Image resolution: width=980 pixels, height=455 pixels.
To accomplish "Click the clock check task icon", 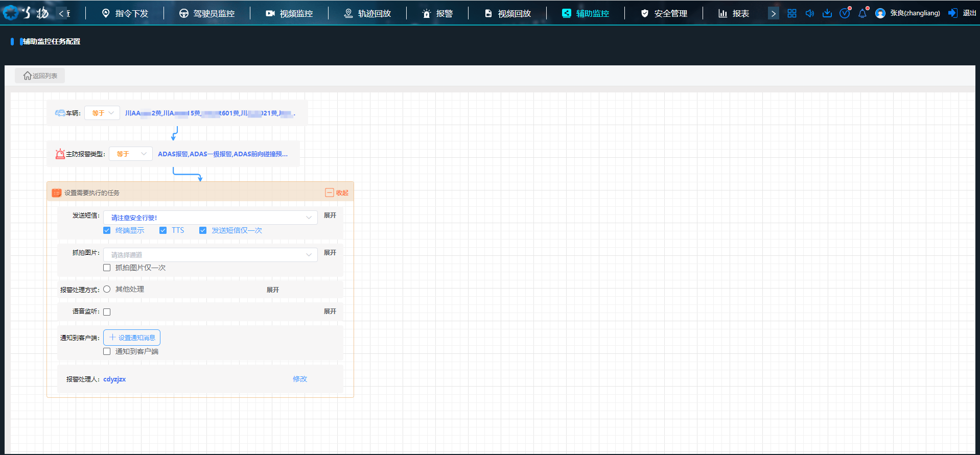I will [845, 13].
